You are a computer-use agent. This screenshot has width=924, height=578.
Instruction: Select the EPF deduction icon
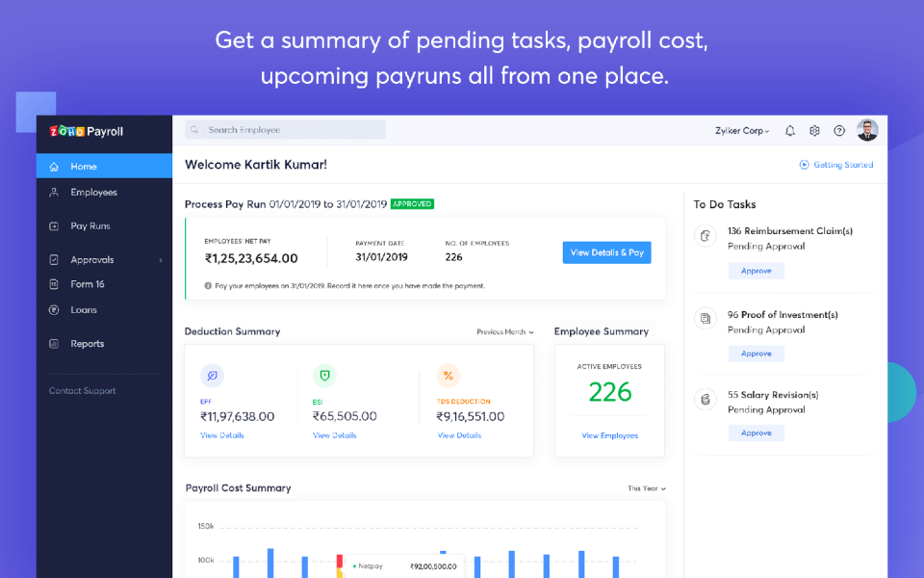(x=212, y=375)
